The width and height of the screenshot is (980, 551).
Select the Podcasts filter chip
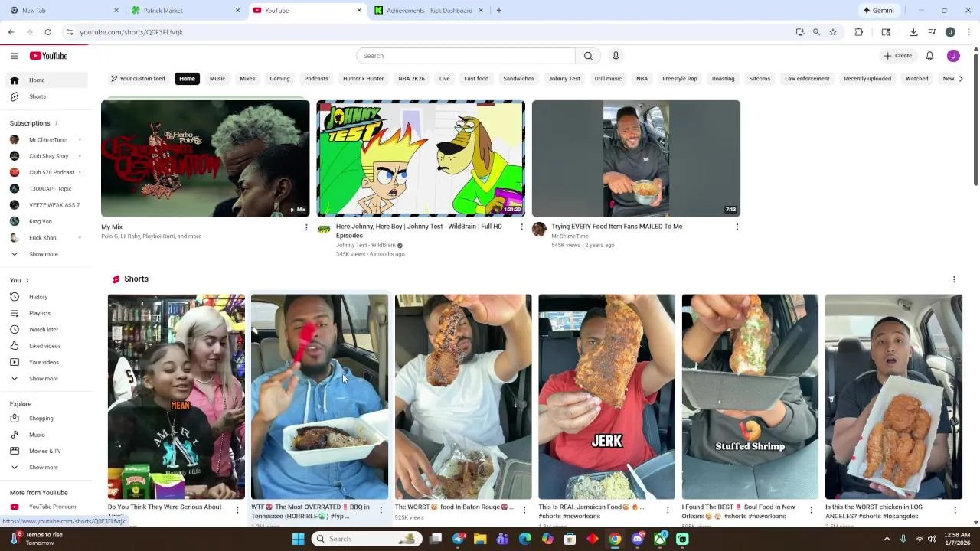[x=316, y=79]
